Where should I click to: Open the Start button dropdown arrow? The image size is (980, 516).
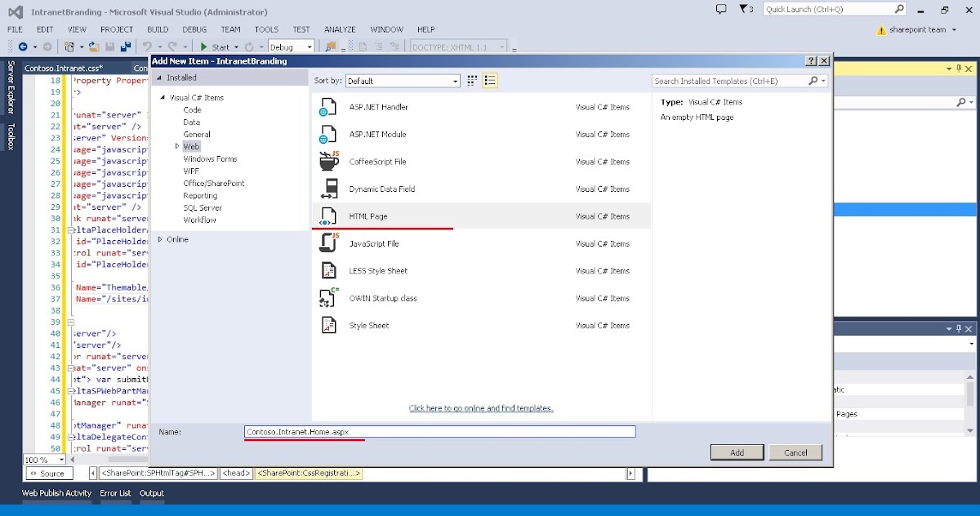click(236, 47)
